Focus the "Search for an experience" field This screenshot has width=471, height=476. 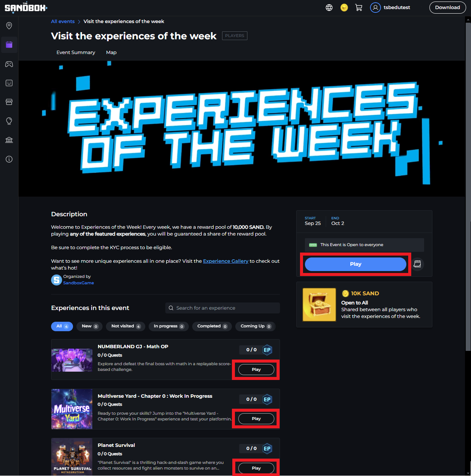[x=222, y=308]
